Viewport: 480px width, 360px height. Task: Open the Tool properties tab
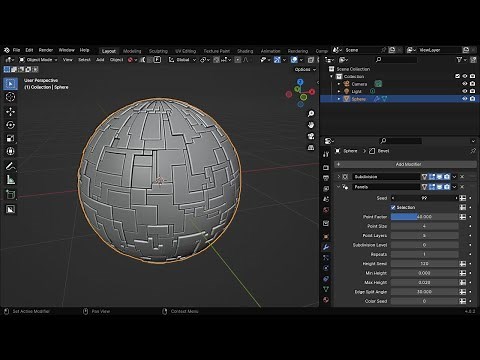[326, 154]
